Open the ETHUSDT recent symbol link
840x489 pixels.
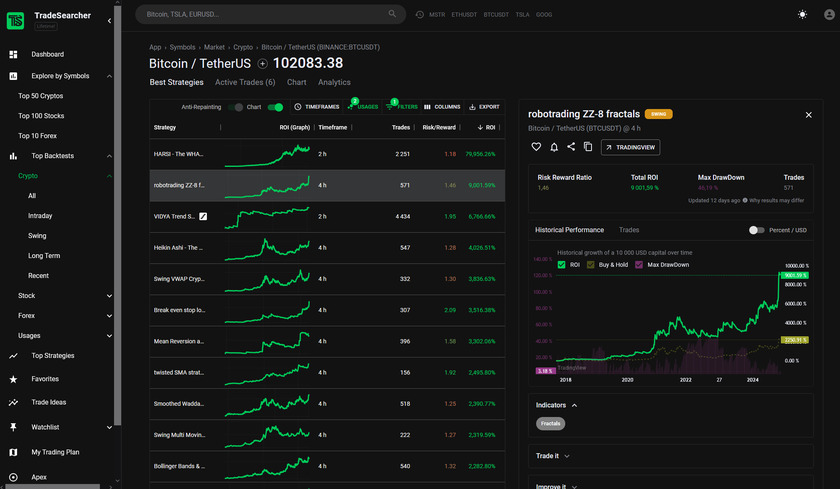pyautogui.click(x=464, y=14)
